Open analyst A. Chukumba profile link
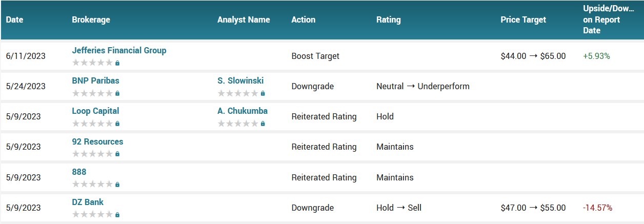 pyautogui.click(x=243, y=111)
